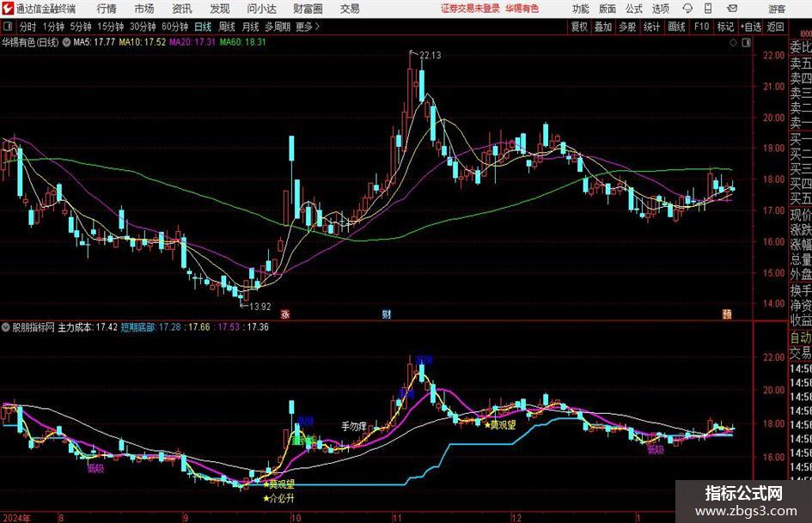Switch to 60分钟 period tab
812x523 pixels.
pos(175,27)
